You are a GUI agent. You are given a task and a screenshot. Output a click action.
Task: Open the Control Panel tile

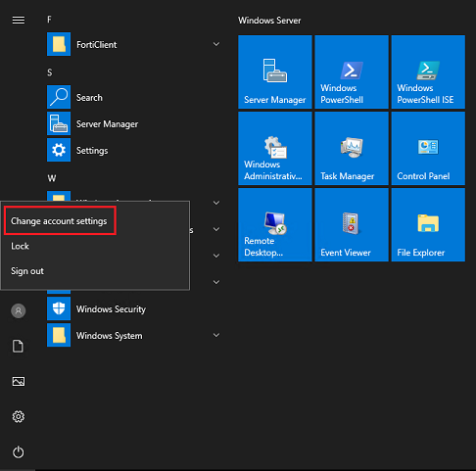(428, 148)
